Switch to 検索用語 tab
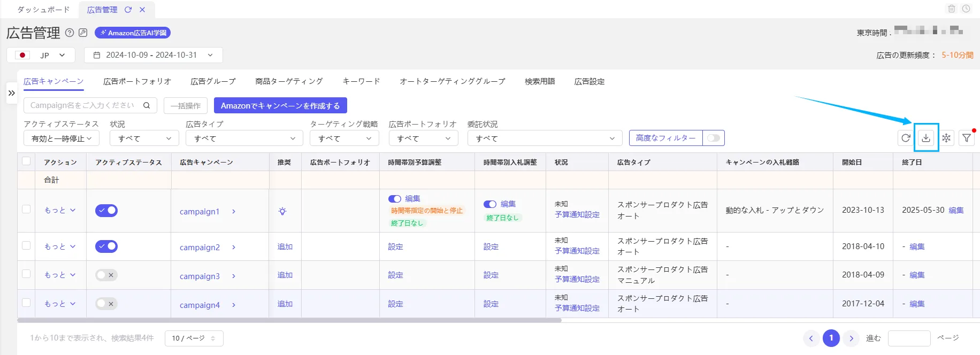This screenshot has width=980, height=355. point(540,81)
